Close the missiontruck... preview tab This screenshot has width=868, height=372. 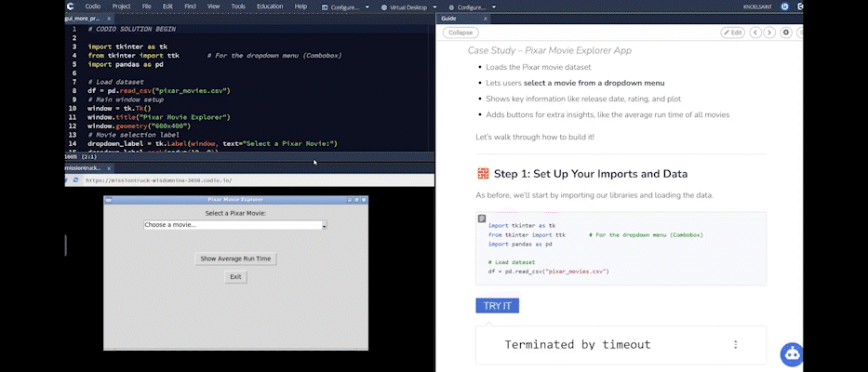(109, 167)
